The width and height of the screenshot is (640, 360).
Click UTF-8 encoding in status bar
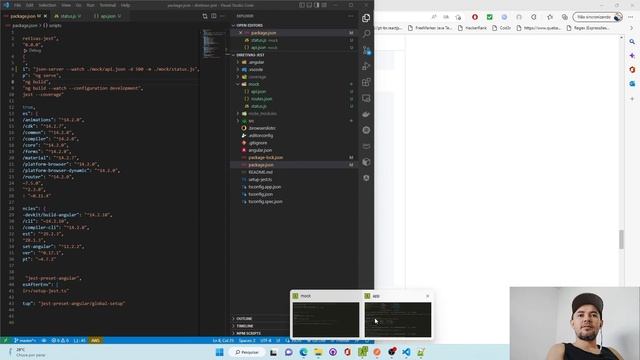click(266, 340)
